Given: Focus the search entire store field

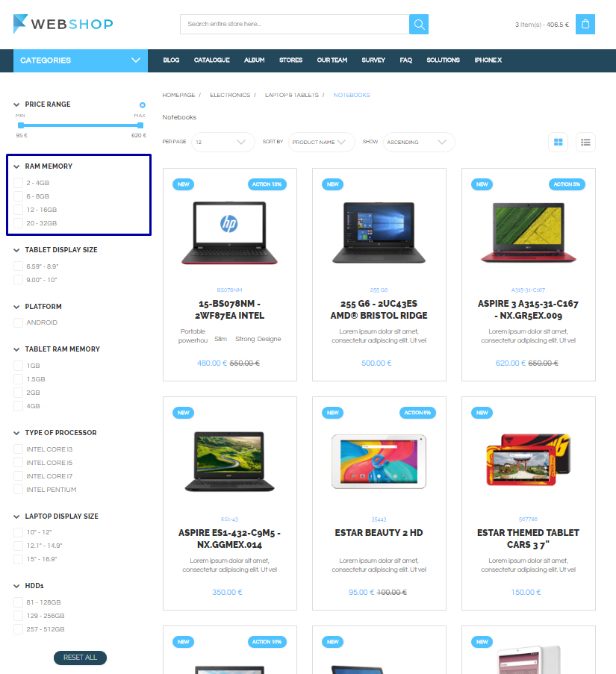Looking at the screenshot, I should [294, 25].
